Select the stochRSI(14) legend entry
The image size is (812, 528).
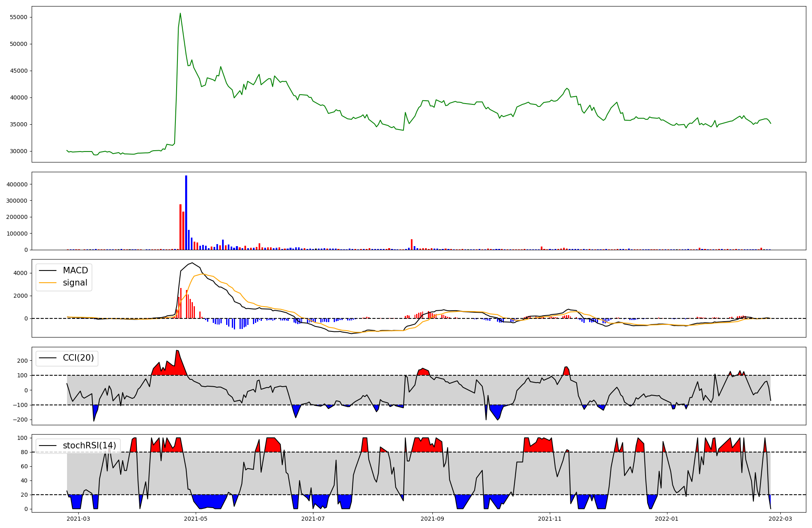[89, 446]
